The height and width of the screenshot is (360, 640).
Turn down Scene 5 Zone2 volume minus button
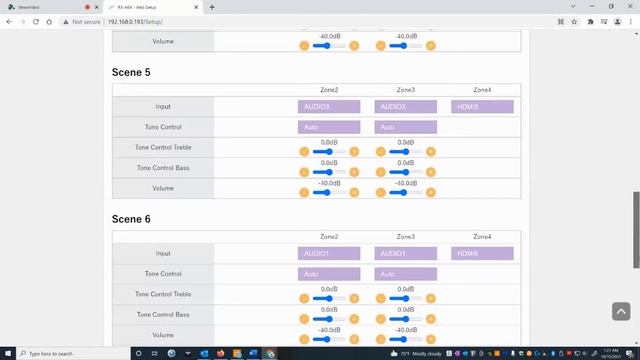tap(304, 193)
